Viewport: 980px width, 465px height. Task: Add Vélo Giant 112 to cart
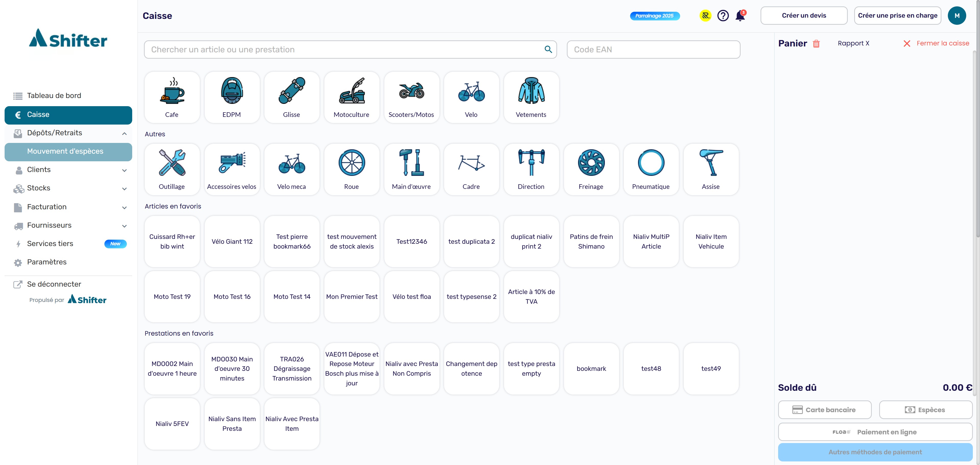click(232, 242)
